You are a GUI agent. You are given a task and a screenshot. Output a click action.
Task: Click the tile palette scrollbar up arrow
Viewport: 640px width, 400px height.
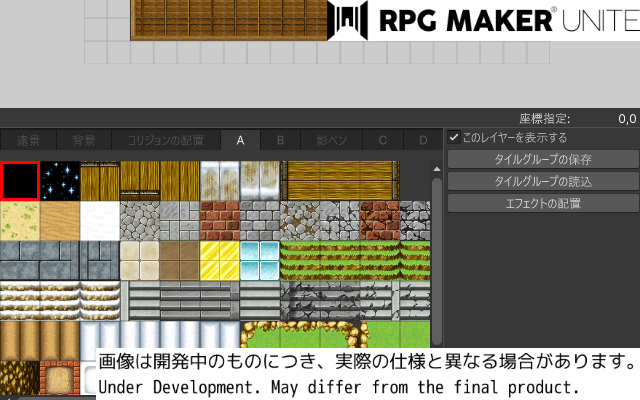click(436, 169)
